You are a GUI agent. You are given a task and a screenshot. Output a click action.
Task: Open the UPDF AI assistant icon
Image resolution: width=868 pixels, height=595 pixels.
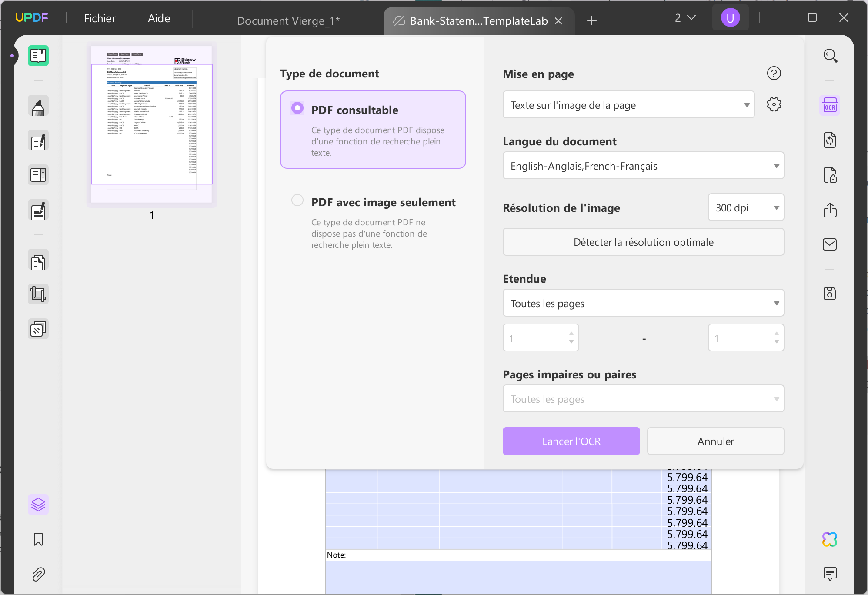click(x=830, y=539)
